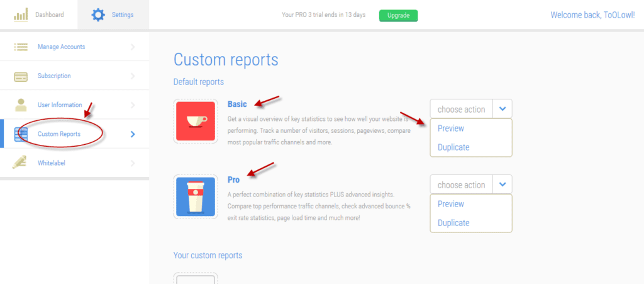Open the Dashboard tab
644x284 pixels.
(38, 14)
